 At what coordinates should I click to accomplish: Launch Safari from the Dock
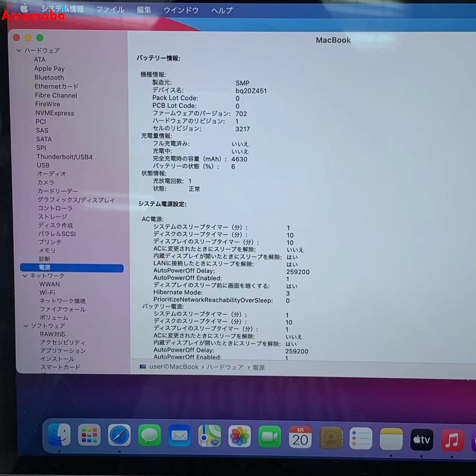[x=119, y=436]
